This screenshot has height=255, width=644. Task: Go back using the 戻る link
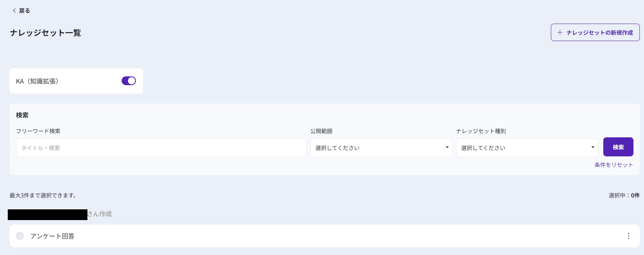(24, 11)
